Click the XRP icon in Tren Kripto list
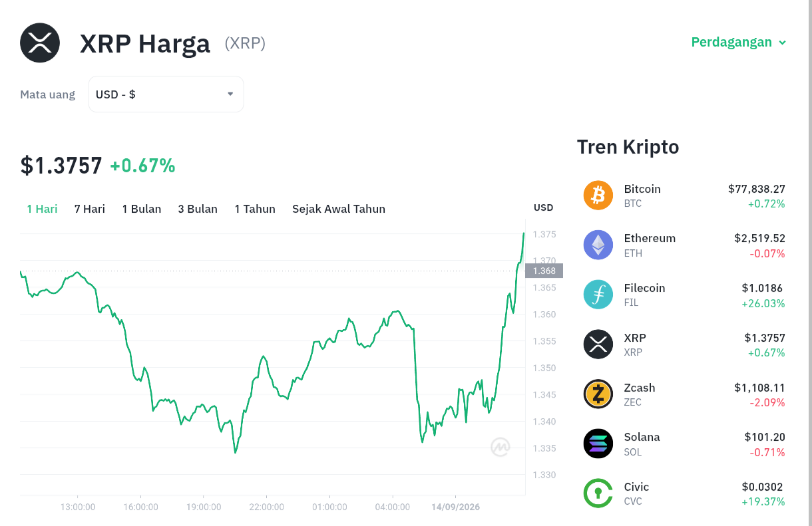Screen dimensions: 812x526 598,344
